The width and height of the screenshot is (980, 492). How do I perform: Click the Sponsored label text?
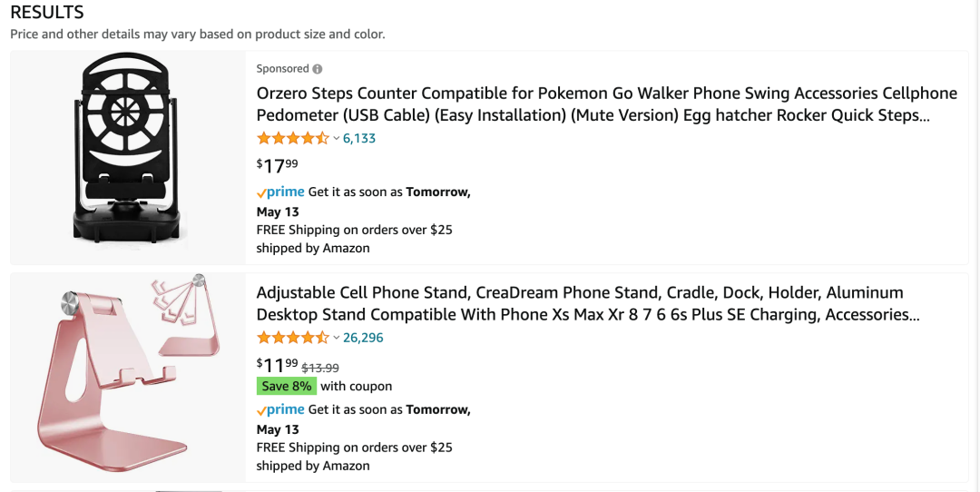pyautogui.click(x=282, y=69)
